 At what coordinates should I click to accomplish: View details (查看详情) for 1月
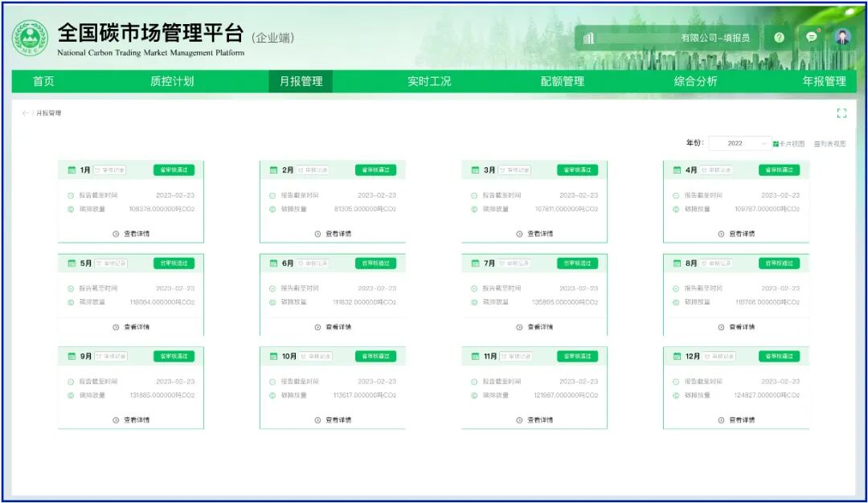(x=131, y=234)
